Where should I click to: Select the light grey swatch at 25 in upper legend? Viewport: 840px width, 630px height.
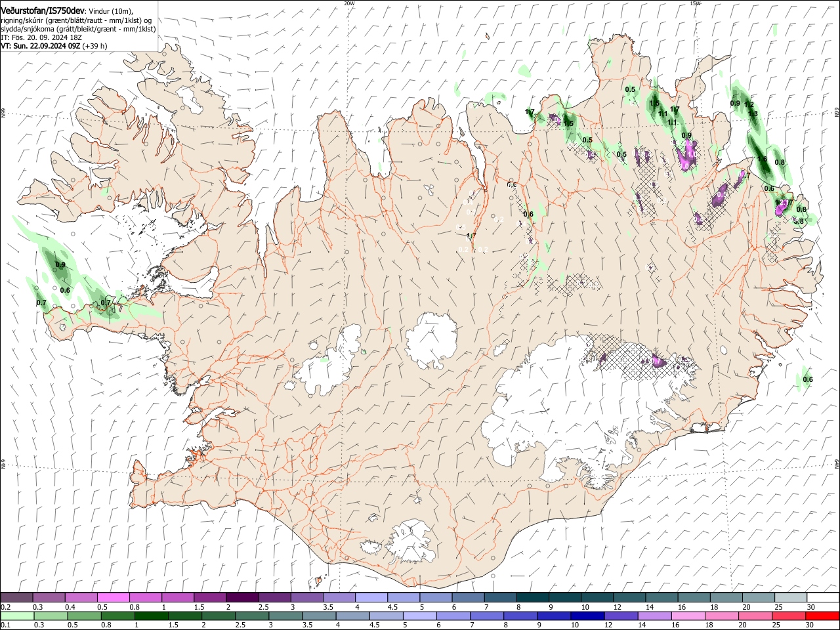click(791, 598)
